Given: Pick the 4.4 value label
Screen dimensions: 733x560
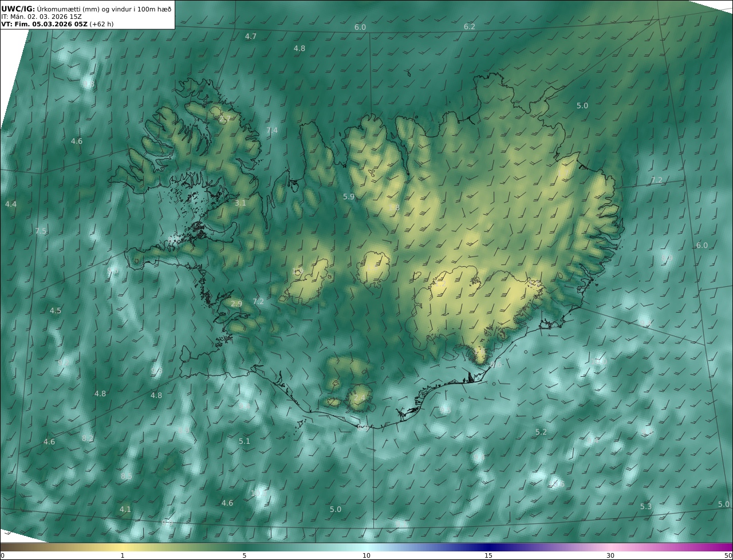Looking at the screenshot, I should pyautogui.click(x=11, y=204).
